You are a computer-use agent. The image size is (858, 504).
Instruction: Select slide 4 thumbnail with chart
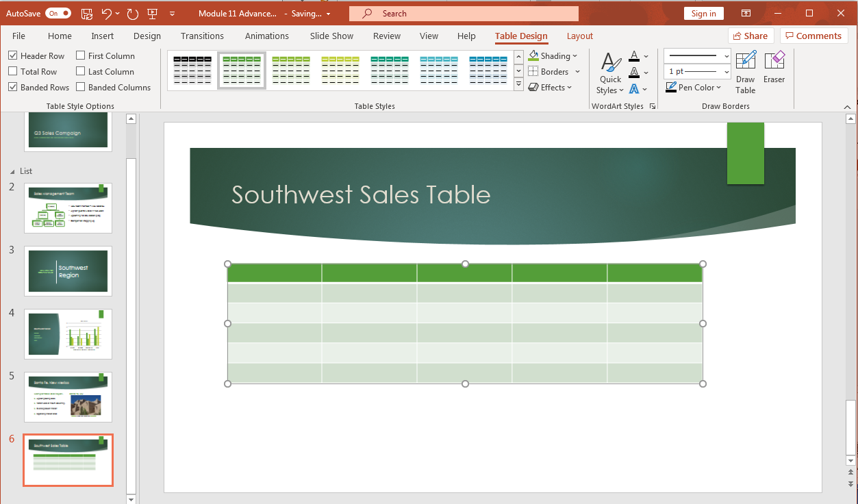[68, 334]
